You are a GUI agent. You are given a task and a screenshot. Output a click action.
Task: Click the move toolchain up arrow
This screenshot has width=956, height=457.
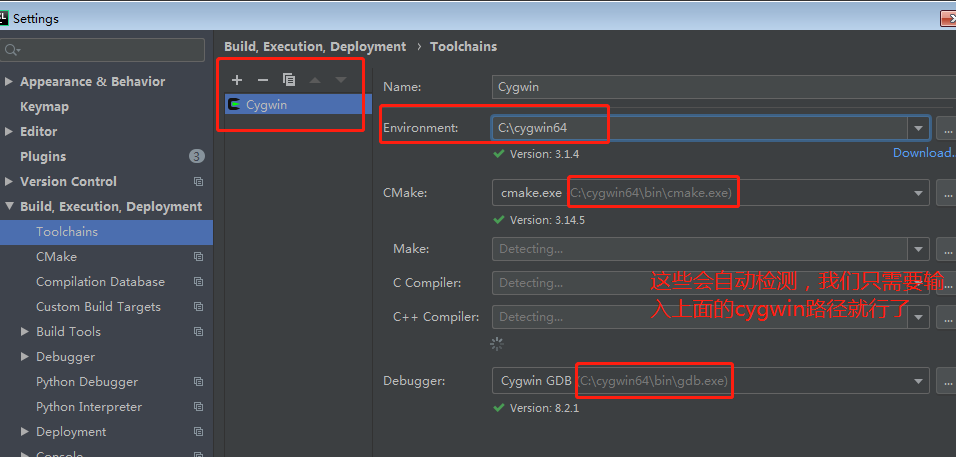[x=316, y=80]
